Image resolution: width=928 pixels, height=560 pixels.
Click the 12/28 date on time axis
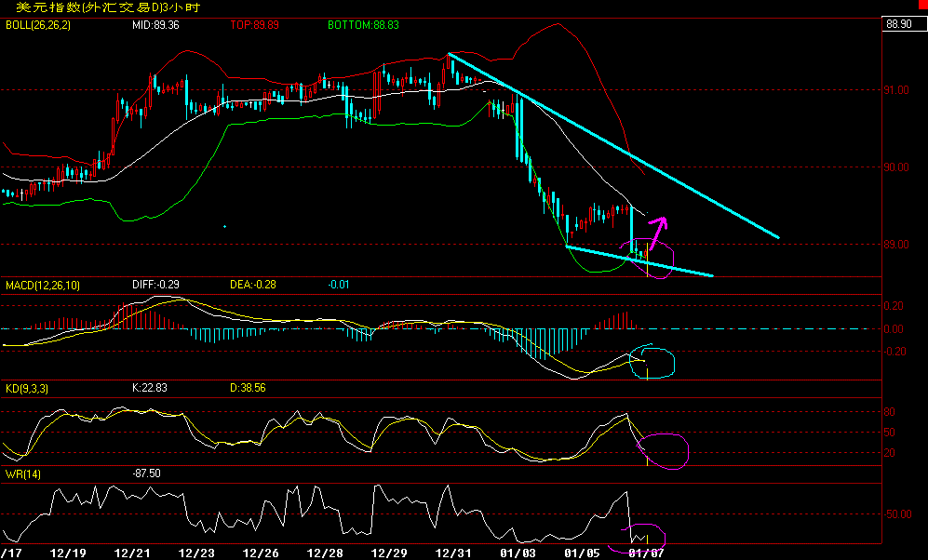click(325, 553)
